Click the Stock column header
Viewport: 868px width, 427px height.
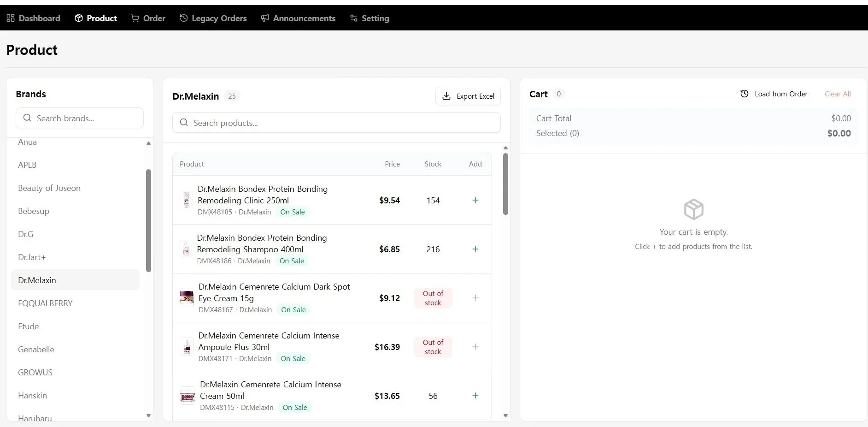433,164
